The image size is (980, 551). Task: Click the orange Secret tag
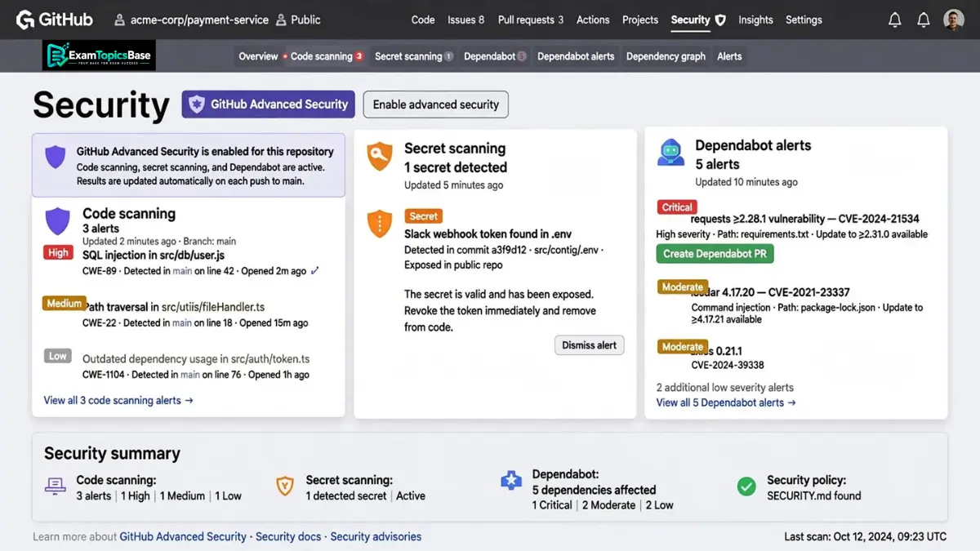[x=424, y=216]
